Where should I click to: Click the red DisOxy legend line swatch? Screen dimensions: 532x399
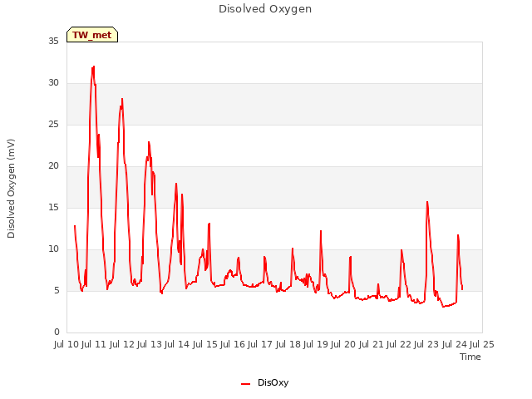[246, 384]
